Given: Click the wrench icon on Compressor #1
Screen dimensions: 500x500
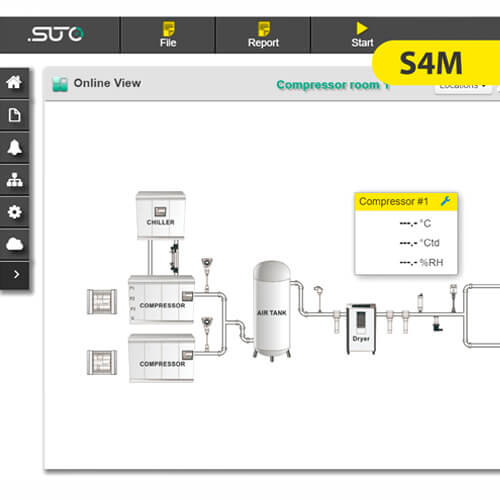Looking at the screenshot, I should click(x=446, y=201).
